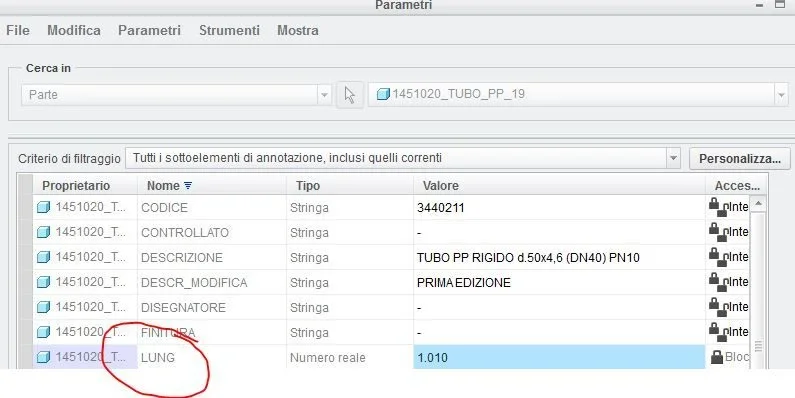Click the part icon in CONTROLLATO row

point(44,232)
